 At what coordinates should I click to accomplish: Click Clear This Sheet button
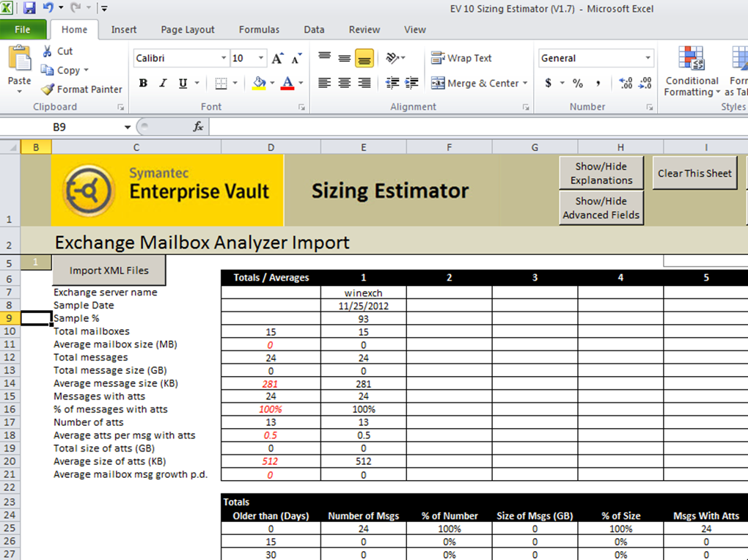[x=694, y=173]
